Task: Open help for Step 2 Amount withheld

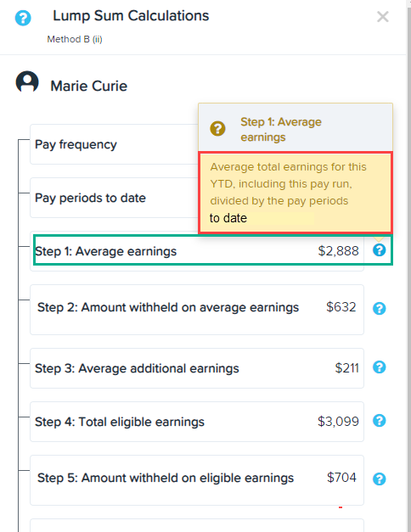Action: [379, 308]
